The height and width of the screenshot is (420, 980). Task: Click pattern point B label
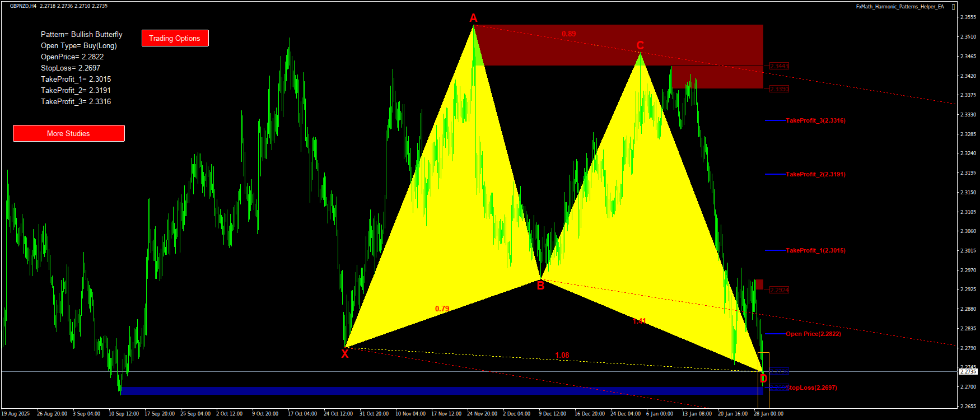[540, 286]
